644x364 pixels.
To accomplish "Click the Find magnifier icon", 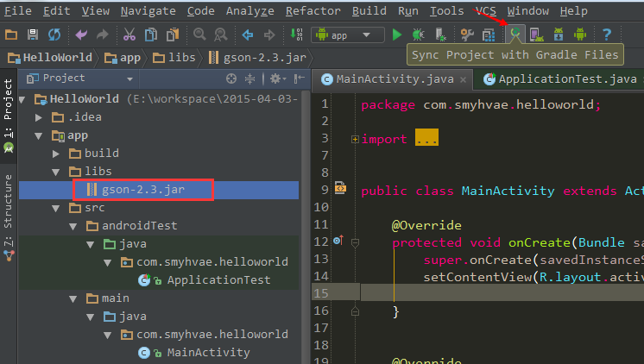I will [199, 35].
